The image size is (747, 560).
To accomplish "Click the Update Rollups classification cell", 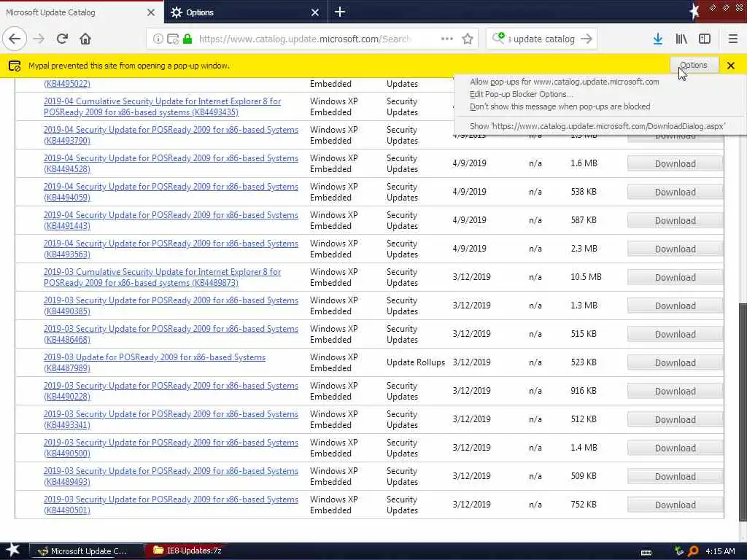I will coord(415,362).
